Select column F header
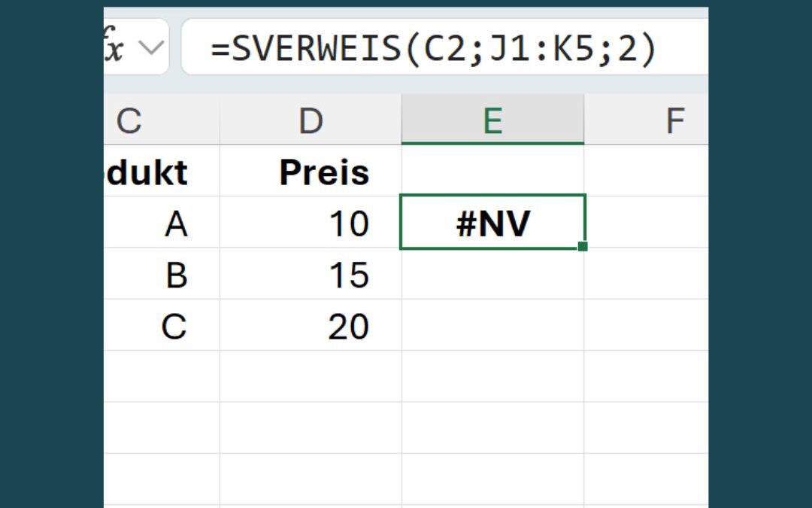Image resolution: width=812 pixels, height=508 pixels. 647,120
